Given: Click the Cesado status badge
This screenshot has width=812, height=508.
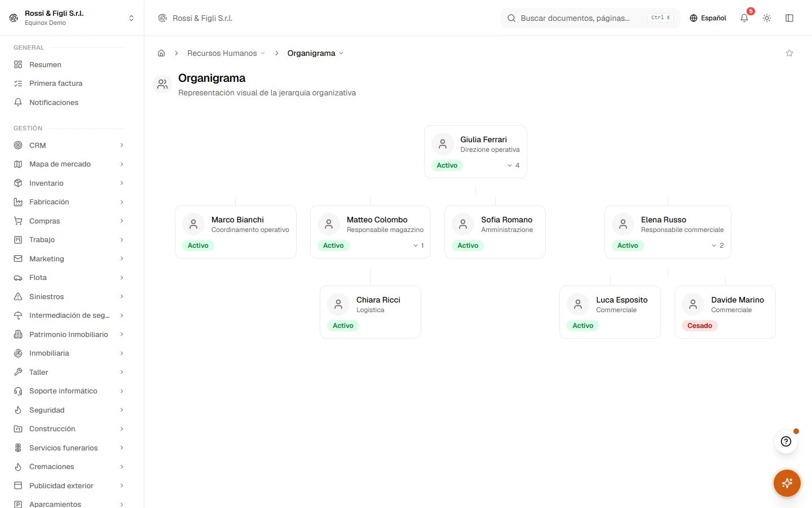Looking at the screenshot, I should click(x=700, y=326).
